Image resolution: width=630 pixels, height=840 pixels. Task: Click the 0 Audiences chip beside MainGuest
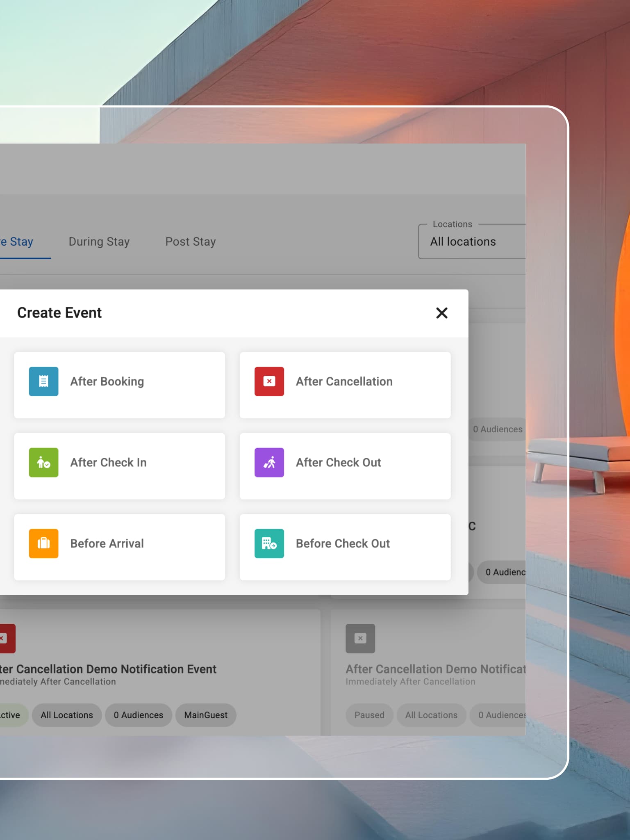point(139,715)
